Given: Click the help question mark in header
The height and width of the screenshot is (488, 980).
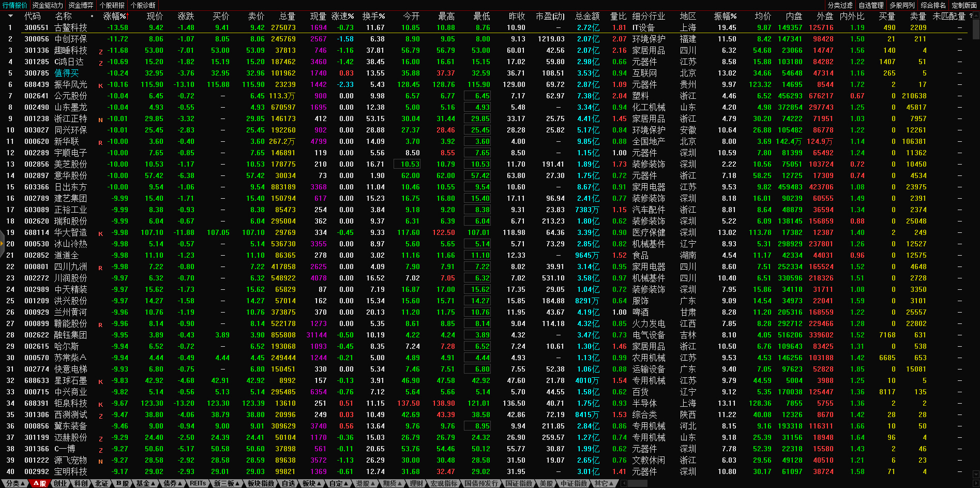Looking at the screenshot, I should pyautogui.click(x=971, y=16).
